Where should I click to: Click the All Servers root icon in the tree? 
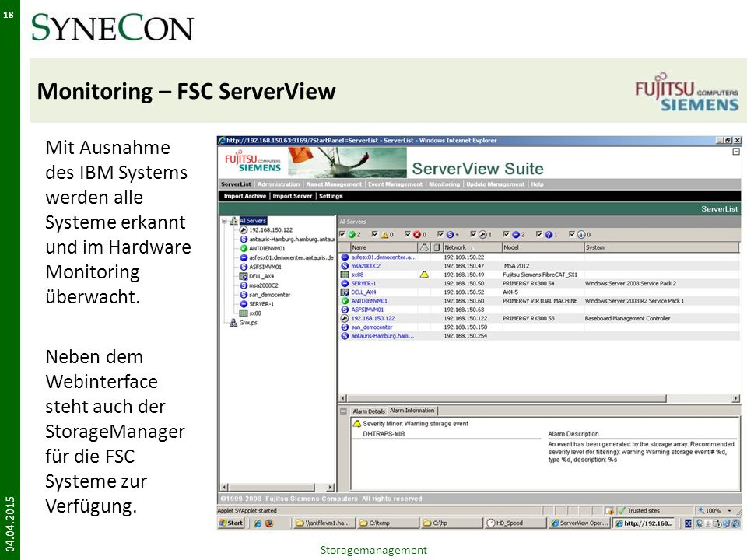(233, 221)
